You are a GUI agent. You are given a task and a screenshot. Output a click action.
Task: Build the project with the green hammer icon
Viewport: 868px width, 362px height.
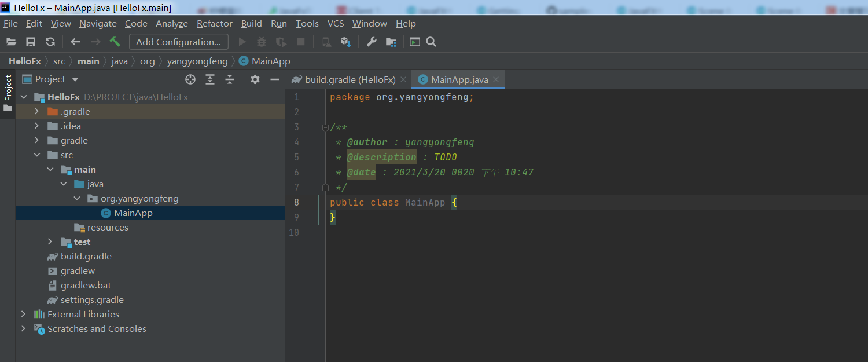point(115,42)
